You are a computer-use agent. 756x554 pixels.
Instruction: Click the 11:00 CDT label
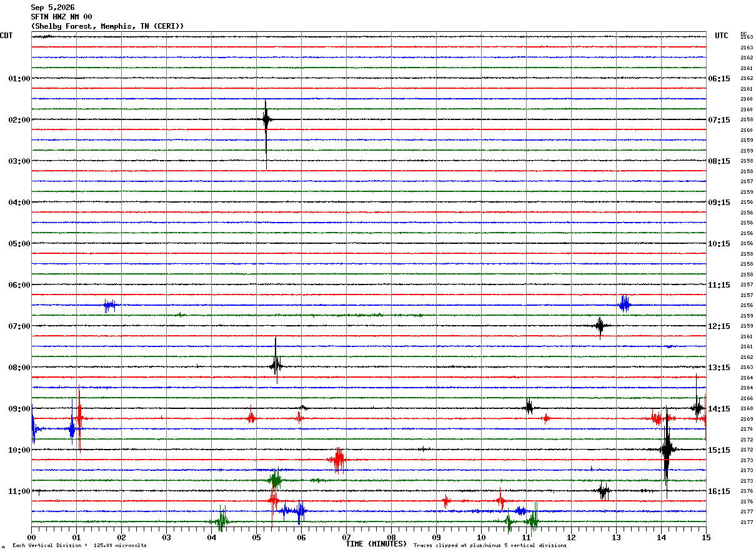point(19,491)
